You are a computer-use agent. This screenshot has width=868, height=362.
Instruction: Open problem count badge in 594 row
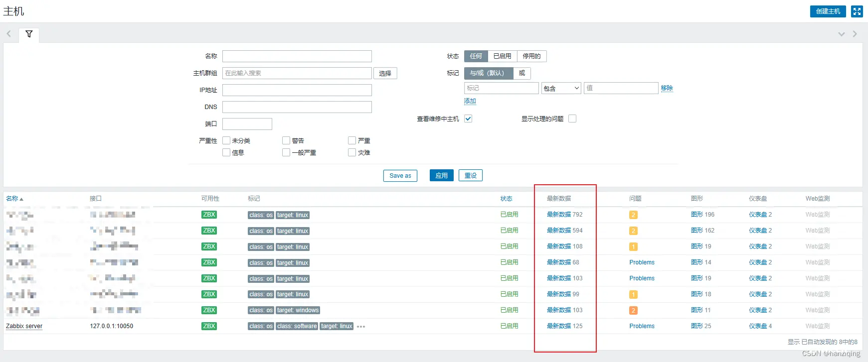[x=633, y=231]
